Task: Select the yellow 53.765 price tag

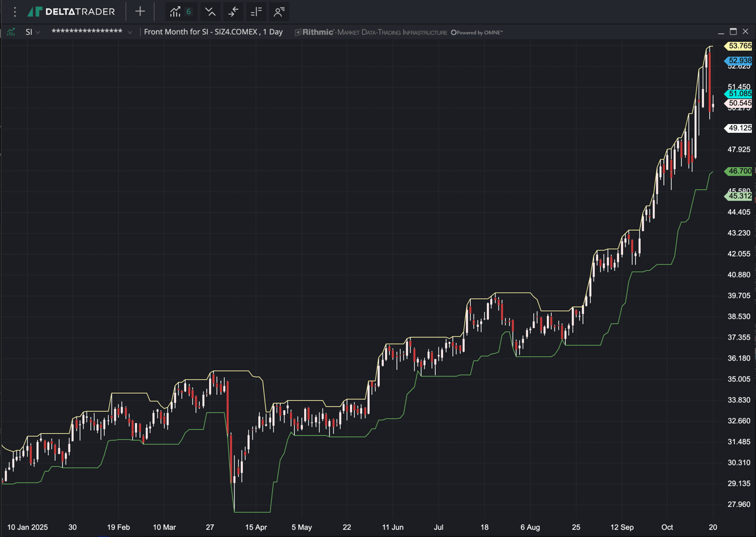Action: [x=739, y=46]
